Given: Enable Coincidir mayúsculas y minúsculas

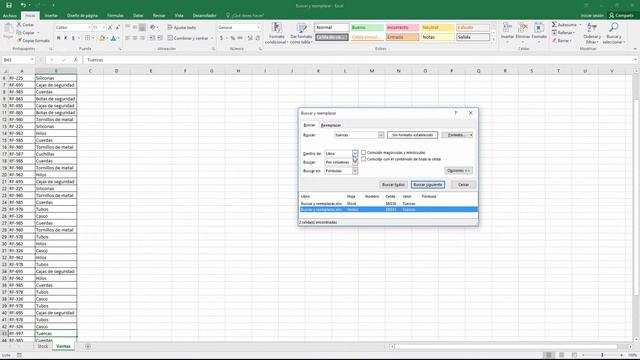Looking at the screenshot, I should 363,153.
